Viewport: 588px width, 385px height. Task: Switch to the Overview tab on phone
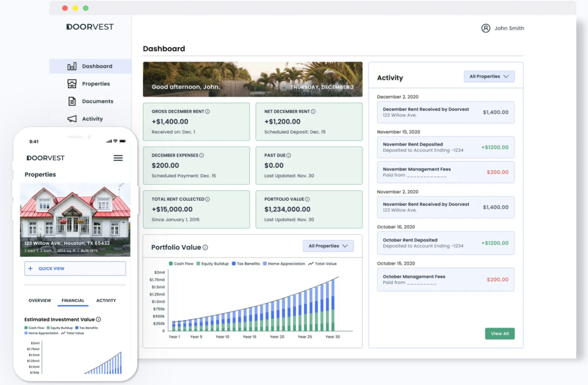click(x=40, y=300)
